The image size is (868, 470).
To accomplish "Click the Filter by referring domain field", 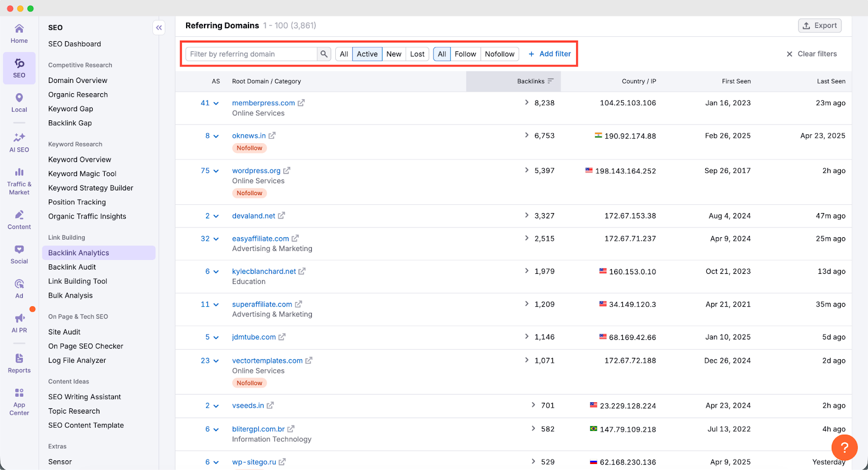I will pos(252,54).
